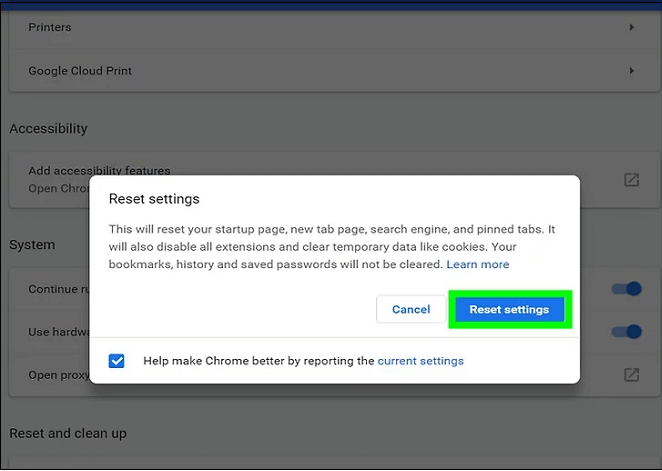Open the current settings link
This screenshot has height=471, width=662.
420,361
